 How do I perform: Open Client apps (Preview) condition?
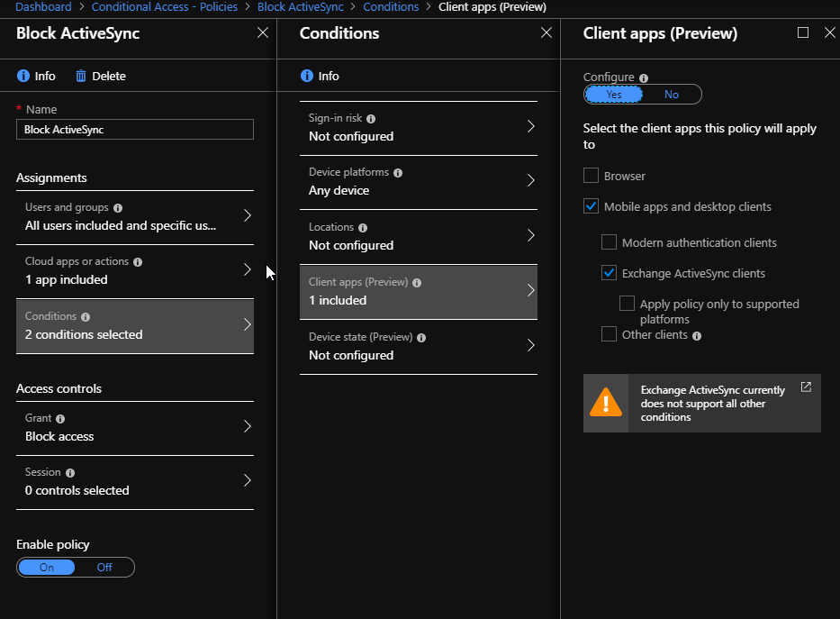coord(419,292)
